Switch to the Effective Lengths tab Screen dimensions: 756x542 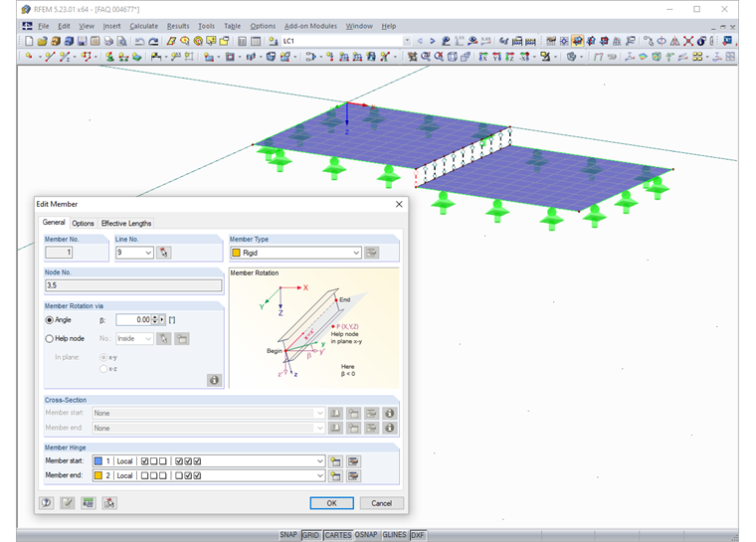[126, 223]
